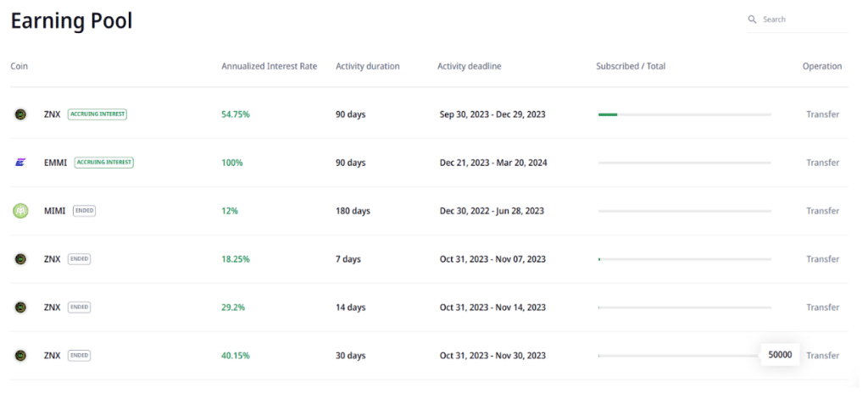Viewport: 868px width, 393px height.
Task: Click the EMMI coin logo
Action: (x=20, y=163)
